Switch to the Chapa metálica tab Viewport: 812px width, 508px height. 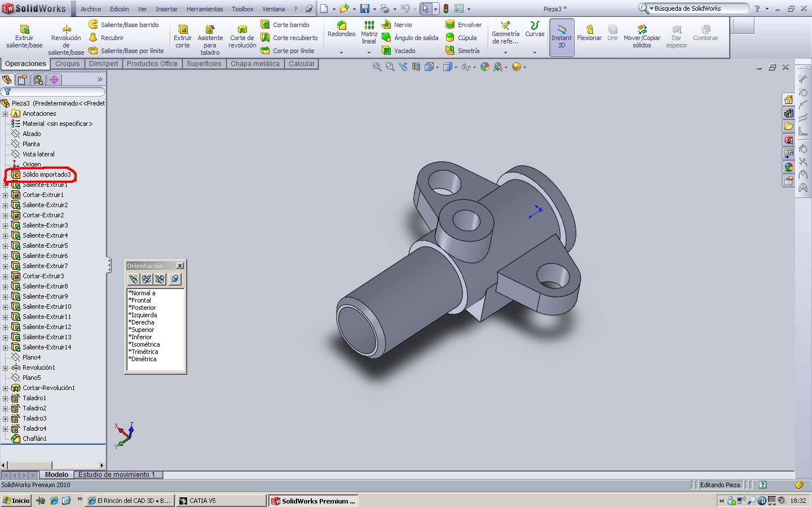(x=255, y=64)
